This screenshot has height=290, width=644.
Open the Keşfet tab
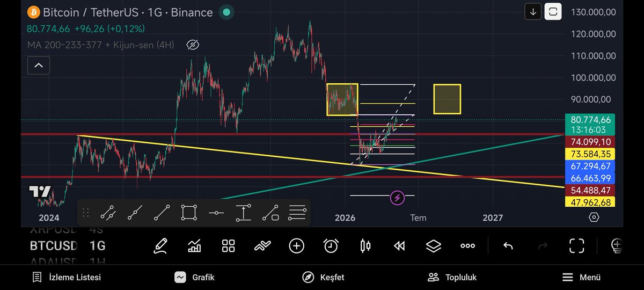[323, 278]
